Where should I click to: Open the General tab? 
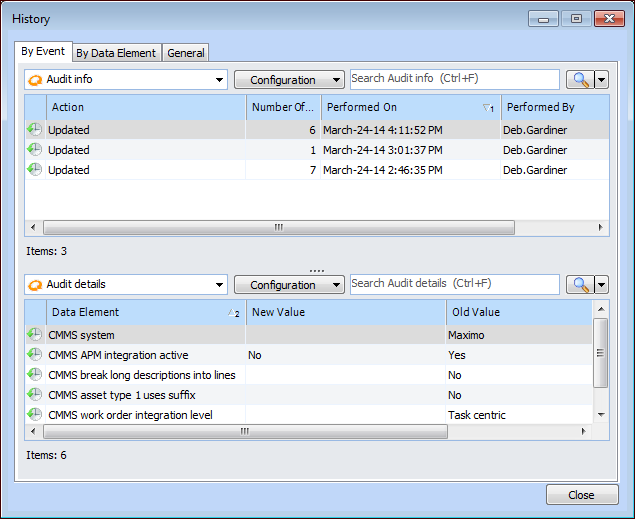coord(186,53)
